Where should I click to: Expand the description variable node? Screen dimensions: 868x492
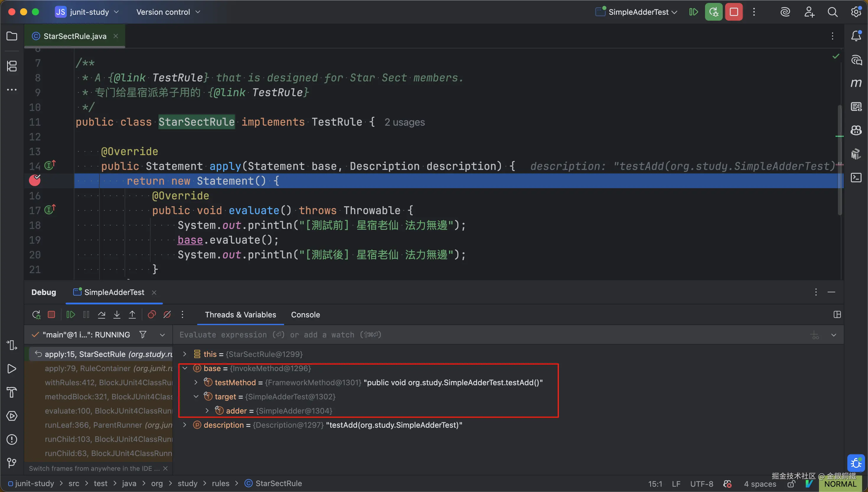(185, 425)
